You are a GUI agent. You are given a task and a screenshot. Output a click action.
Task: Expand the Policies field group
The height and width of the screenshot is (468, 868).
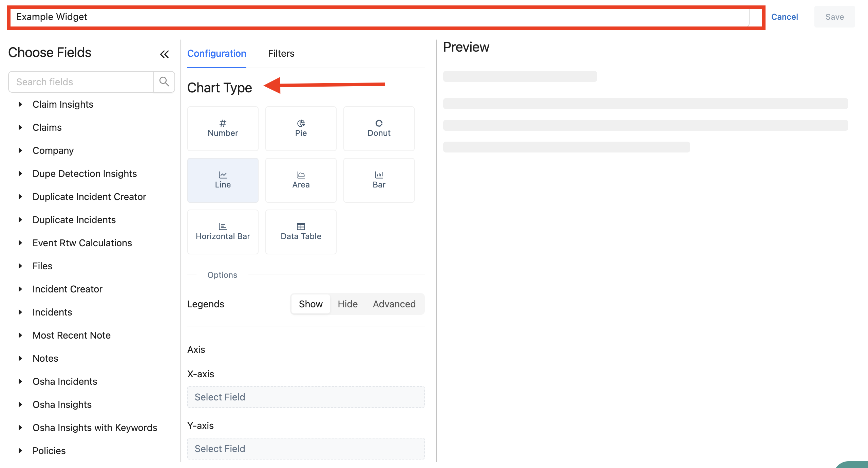point(20,451)
